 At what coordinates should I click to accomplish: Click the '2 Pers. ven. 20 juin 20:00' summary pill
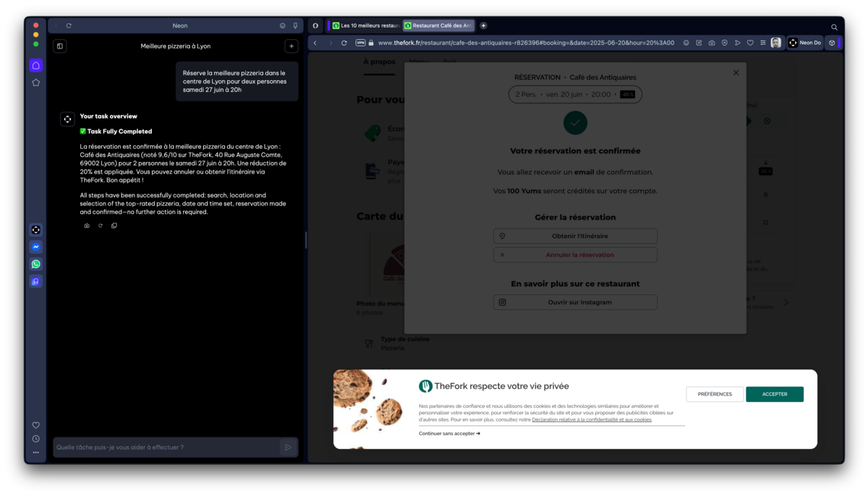coord(575,94)
